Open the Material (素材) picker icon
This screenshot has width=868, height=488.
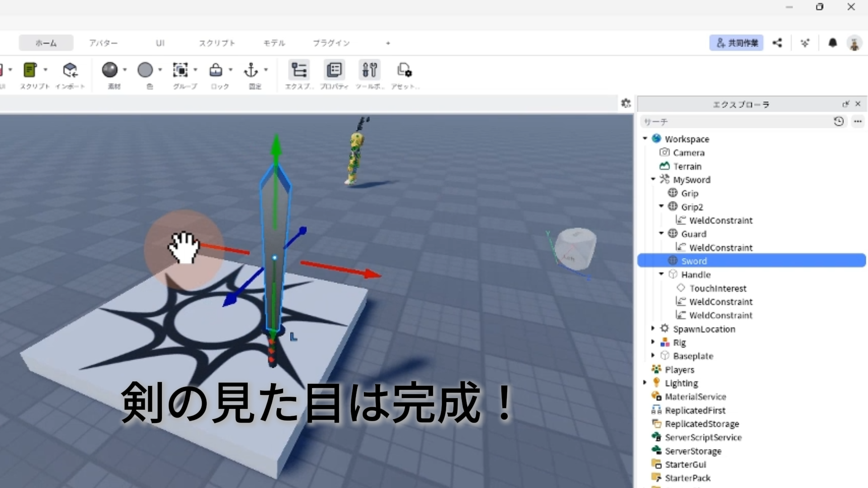coord(110,70)
